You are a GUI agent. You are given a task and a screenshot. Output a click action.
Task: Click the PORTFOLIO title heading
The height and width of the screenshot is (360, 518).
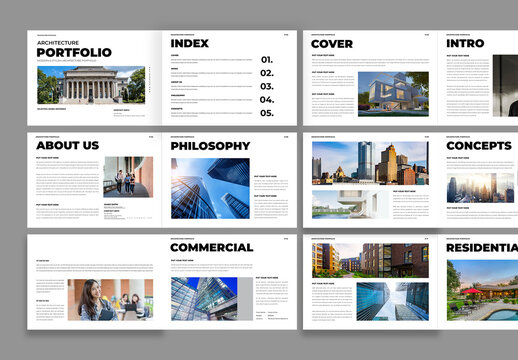pyautogui.click(x=74, y=53)
